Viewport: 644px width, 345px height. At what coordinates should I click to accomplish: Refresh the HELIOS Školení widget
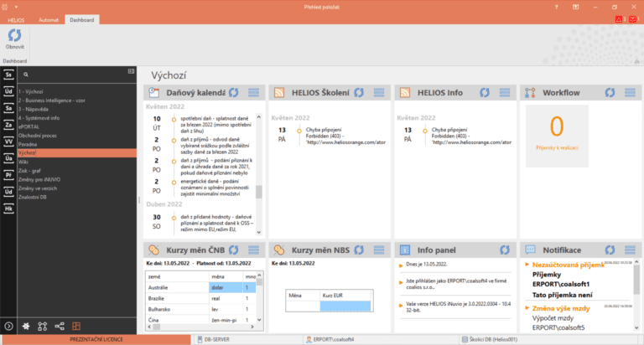coord(359,93)
